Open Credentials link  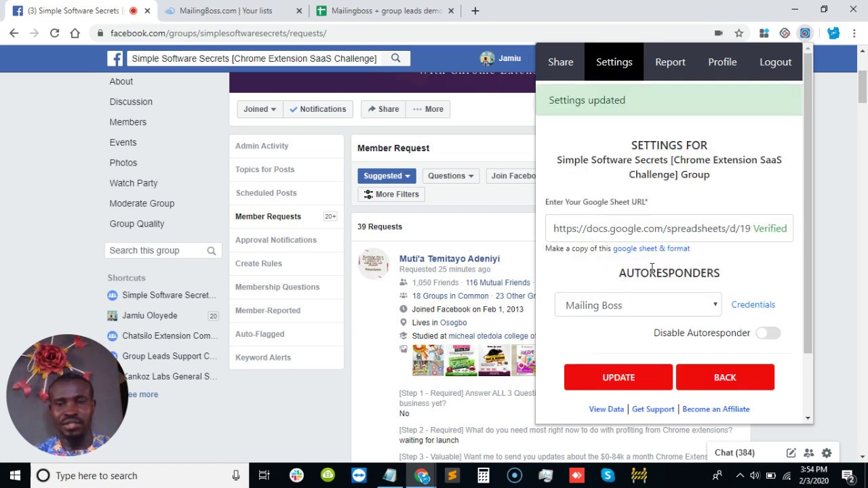753,304
